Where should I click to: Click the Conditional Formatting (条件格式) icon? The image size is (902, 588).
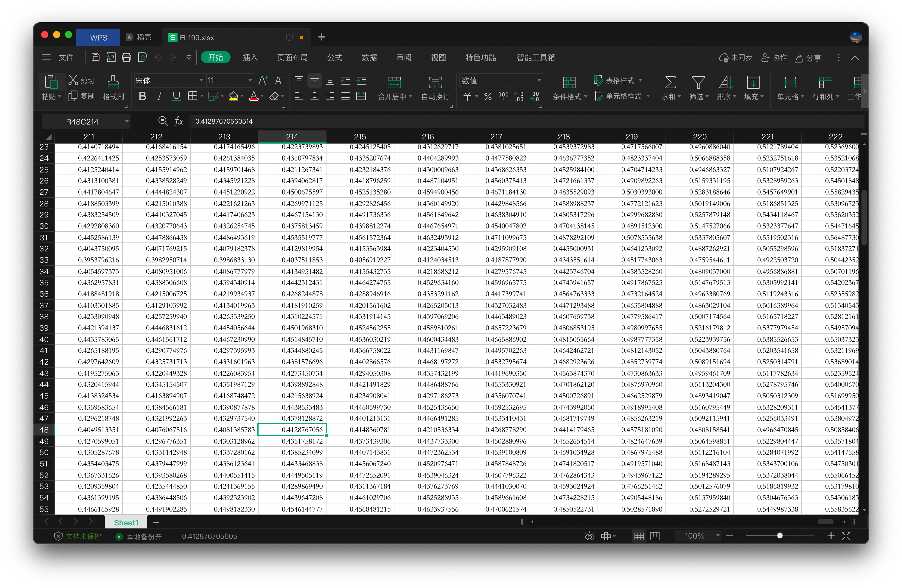pyautogui.click(x=569, y=82)
